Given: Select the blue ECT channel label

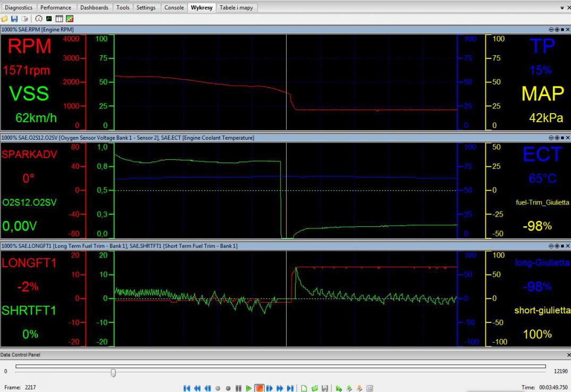Looking at the screenshot, I should point(542,155).
